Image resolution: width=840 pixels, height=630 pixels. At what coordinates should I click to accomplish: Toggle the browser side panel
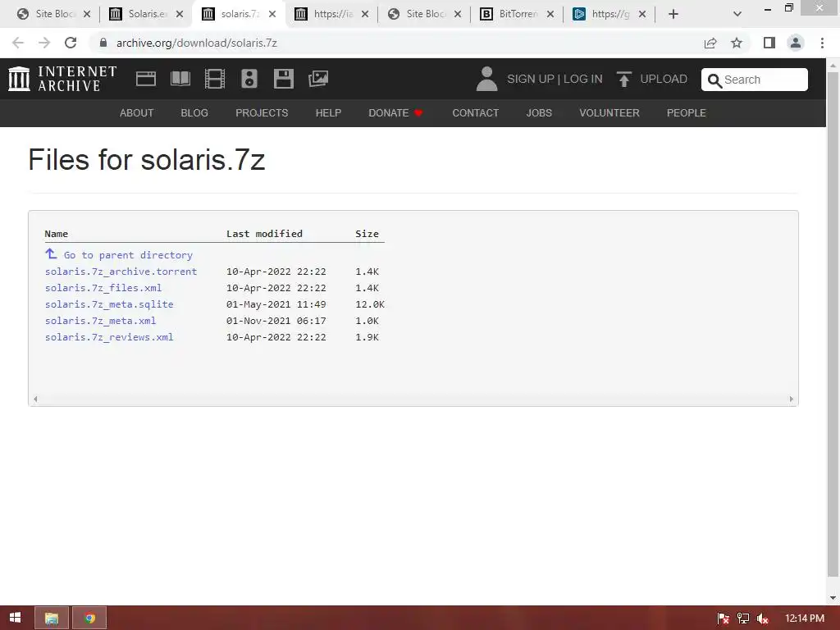769,43
